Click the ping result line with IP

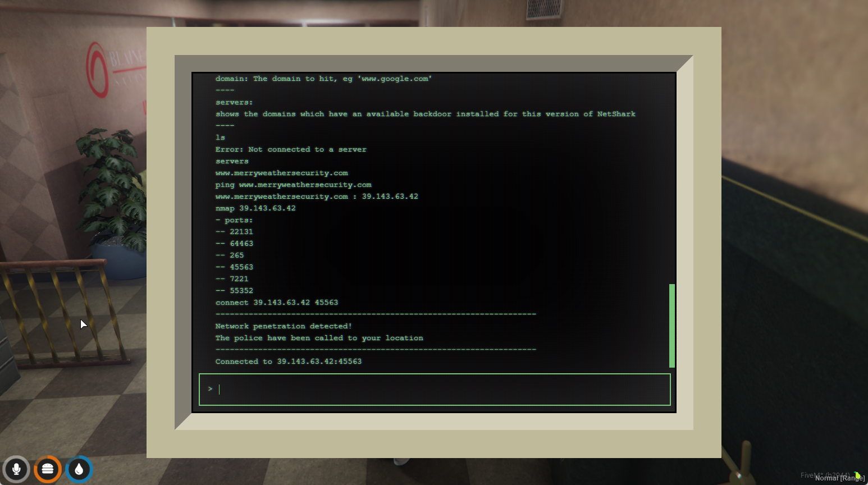pyautogui.click(x=317, y=196)
